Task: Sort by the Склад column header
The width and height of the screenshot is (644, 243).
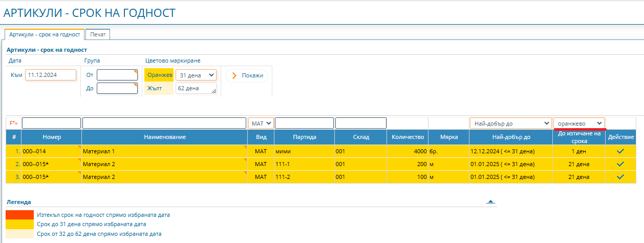Action: tap(361, 137)
